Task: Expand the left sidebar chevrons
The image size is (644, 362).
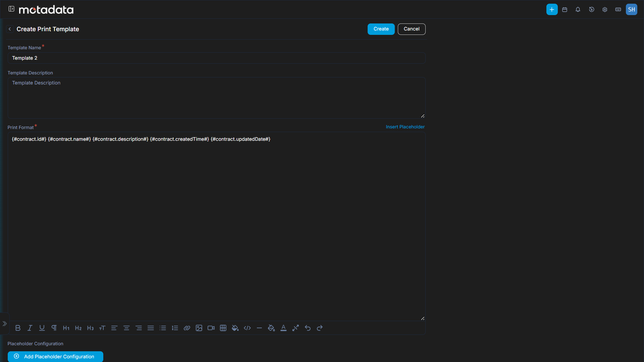Action: [x=5, y=324]
